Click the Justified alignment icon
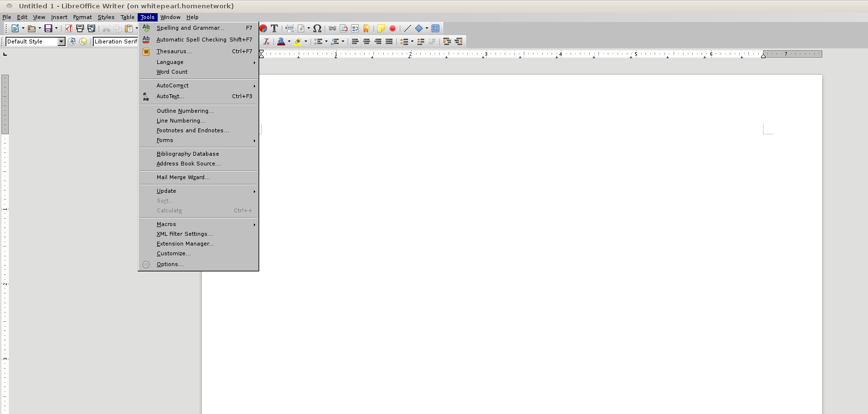 pyautogui.click(x=389, y=41)
